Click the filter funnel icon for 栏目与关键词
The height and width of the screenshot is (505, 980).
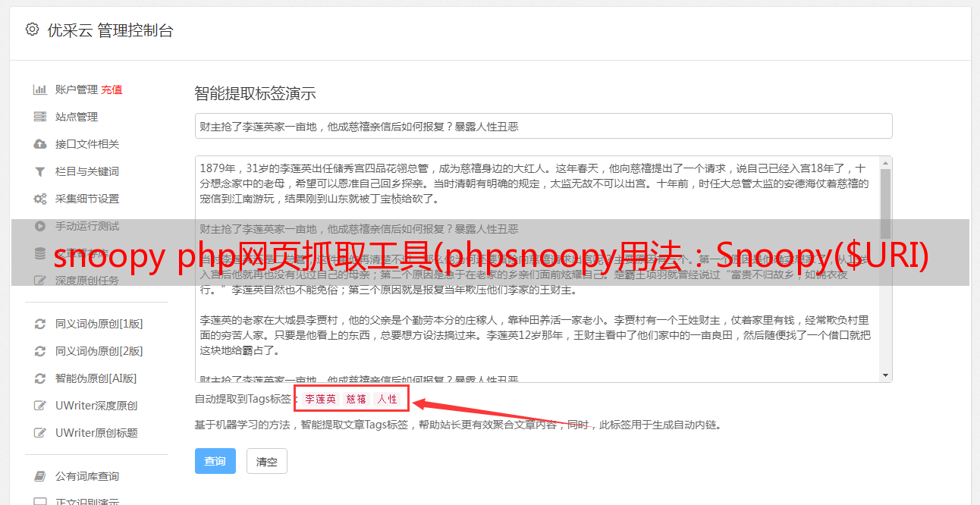(x=40, y=171)
